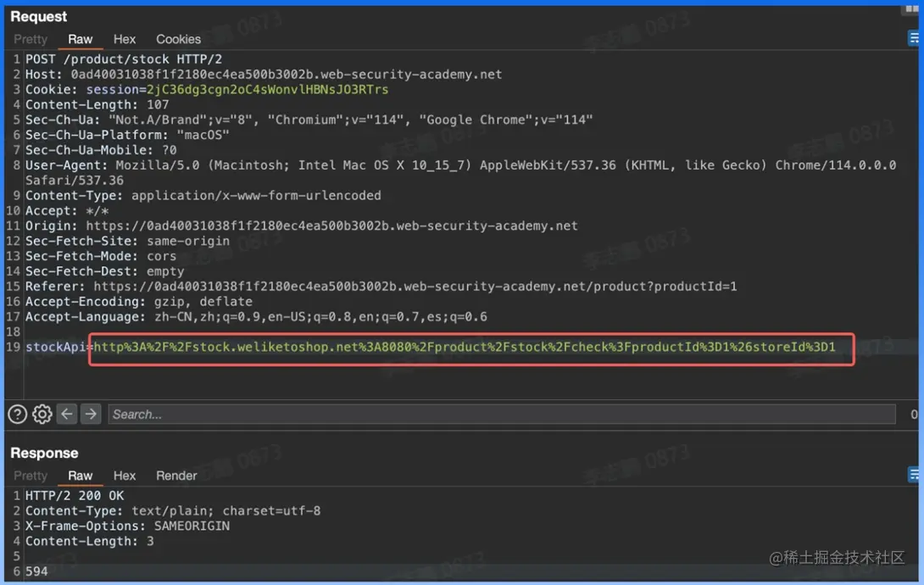924x585 pixels.
Task: Click the Origin header line
Action: click(302, 226)
